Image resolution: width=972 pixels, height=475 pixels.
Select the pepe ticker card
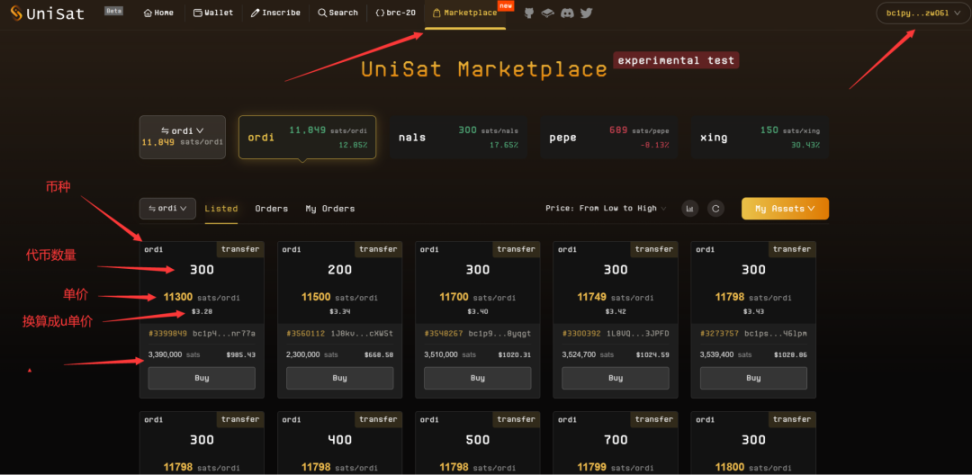pyautogui.click(x=609, y=137)
